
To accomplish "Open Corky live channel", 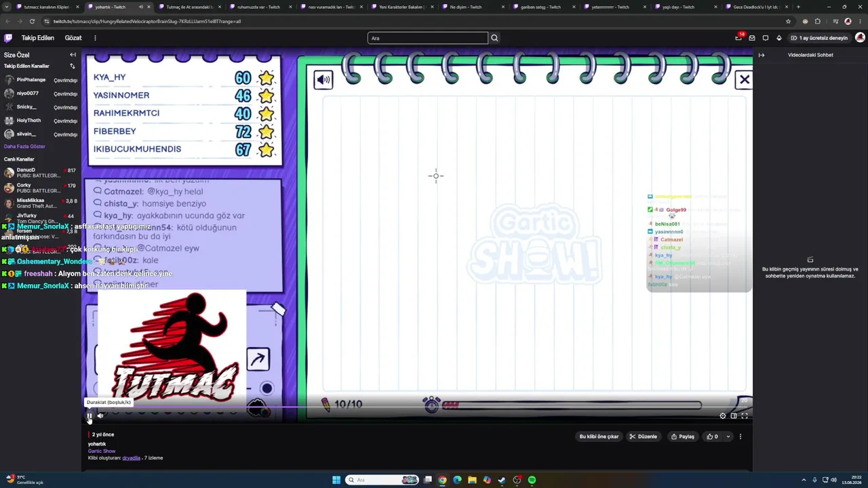I will (x=41, y=188).
